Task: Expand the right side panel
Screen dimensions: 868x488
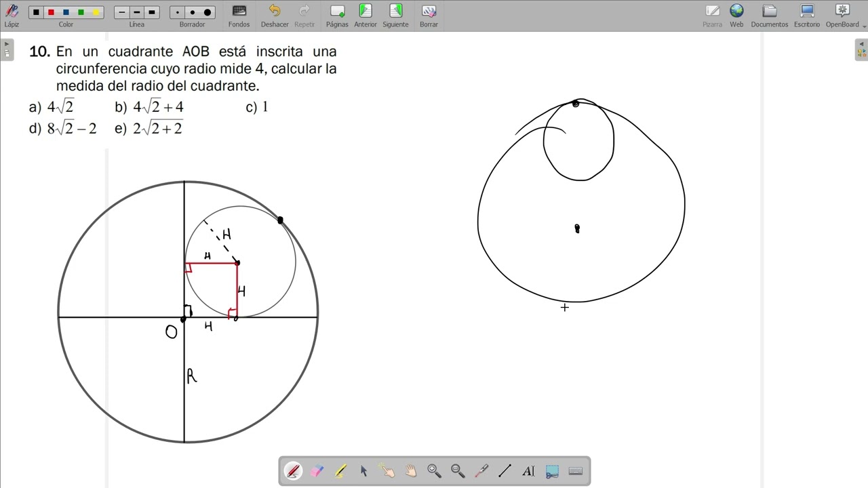Action: 861,49
